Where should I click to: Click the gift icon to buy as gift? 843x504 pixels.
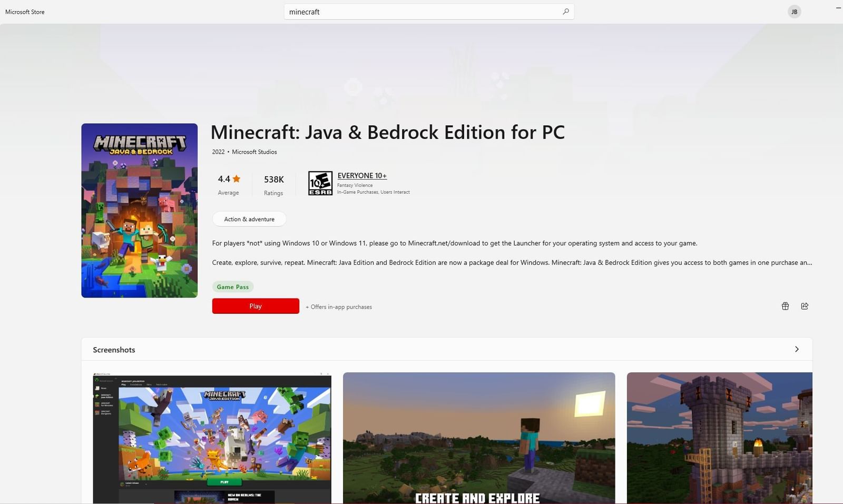785,305
